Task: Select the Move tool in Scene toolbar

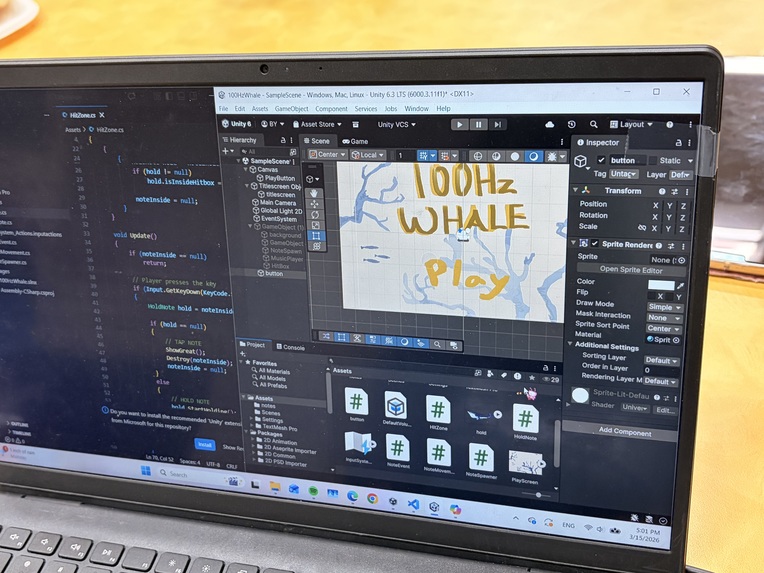Action: (x=315, y=204)
